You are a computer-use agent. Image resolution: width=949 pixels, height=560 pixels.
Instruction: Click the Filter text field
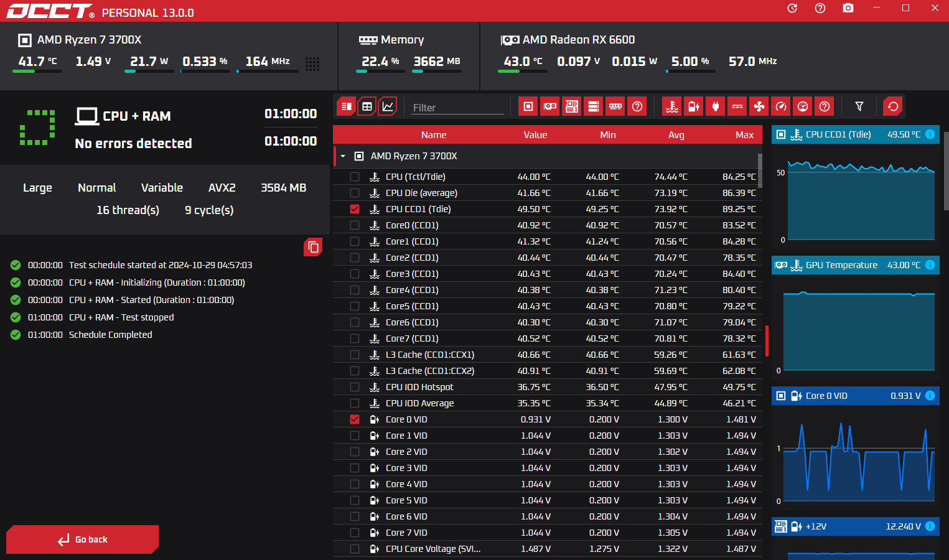point(457,108)
